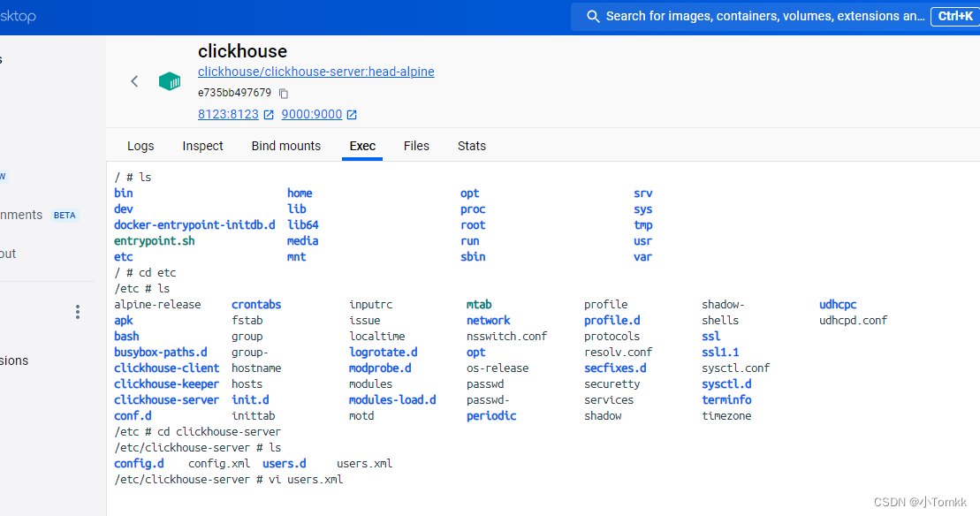
Task: Click the search magnifier icon
Action: tap(592, 16)
